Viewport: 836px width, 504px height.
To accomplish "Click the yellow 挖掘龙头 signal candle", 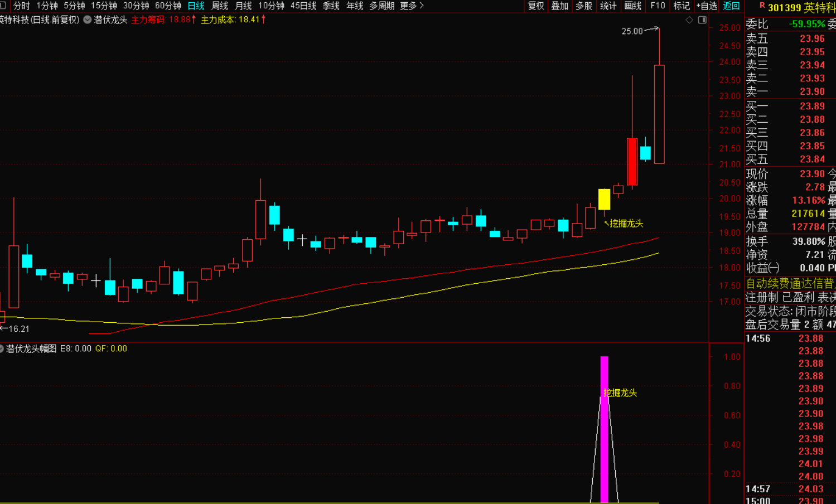I will pyautogui.click(x=604, y=200).
